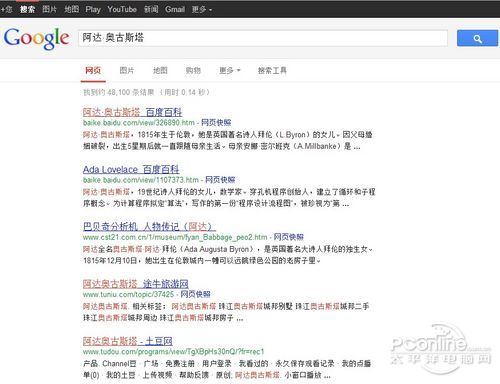
Task: Open the +您 link in top bar
Action: click(6, 9)
